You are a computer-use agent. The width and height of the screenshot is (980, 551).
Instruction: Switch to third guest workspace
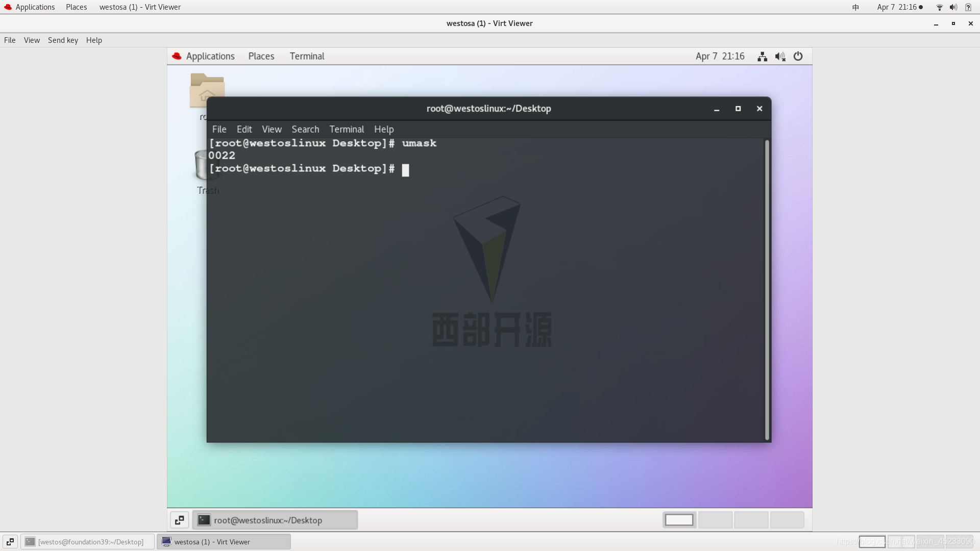click(x=751, y=520)
